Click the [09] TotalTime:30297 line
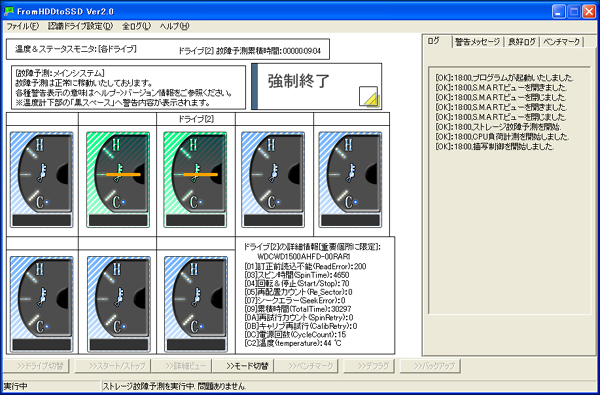The width and height of the screenshot is (600, 395). tap(297, 309)
